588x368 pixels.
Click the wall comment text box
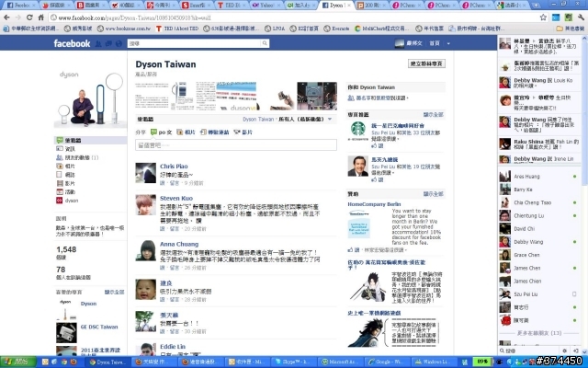(x=236, y=145)
